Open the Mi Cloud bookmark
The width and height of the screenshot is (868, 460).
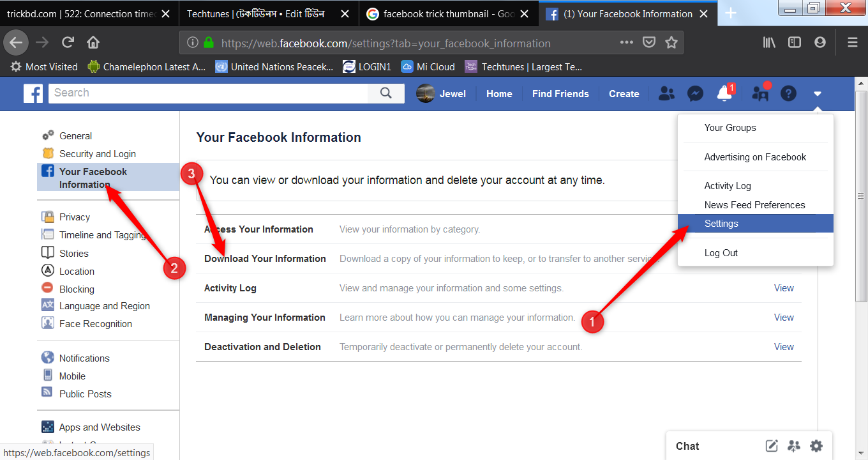(428, 66)
